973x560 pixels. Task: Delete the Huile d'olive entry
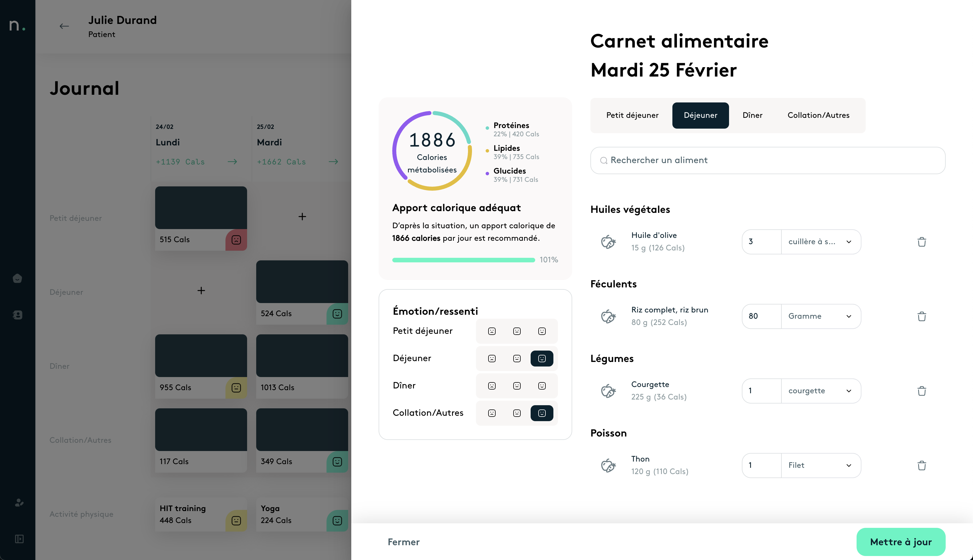click(921, 242)
